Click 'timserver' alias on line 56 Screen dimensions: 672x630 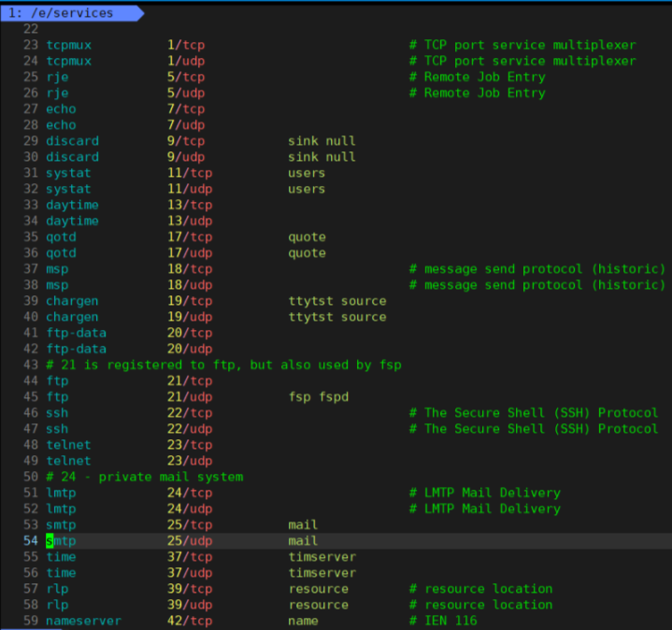322,573
